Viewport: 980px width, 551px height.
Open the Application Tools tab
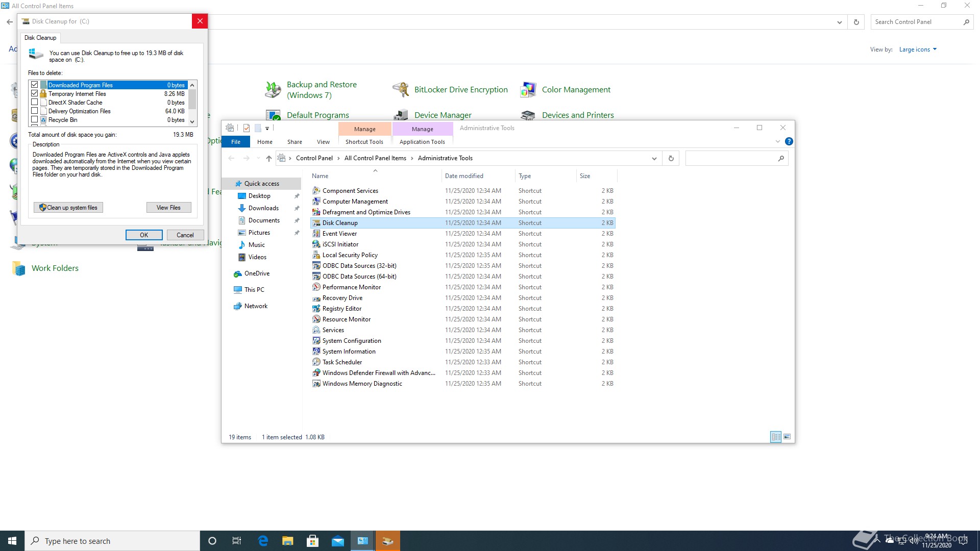pyautogui.click(x=422, y=142)
